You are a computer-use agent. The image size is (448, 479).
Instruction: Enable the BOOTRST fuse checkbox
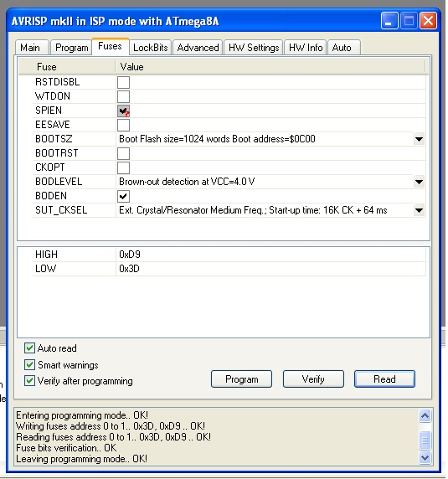pyautogui.click(x=123, y=153)
